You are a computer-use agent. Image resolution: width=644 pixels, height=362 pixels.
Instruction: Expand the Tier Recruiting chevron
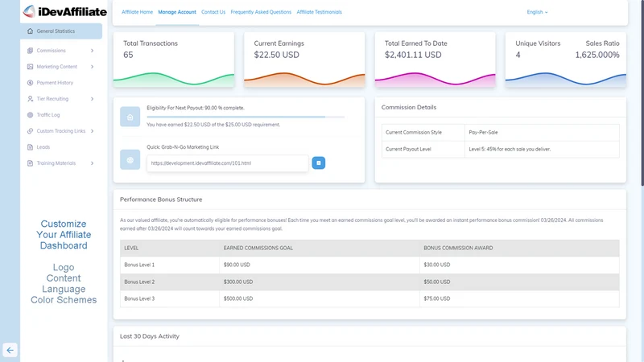[x=92, y=99]
